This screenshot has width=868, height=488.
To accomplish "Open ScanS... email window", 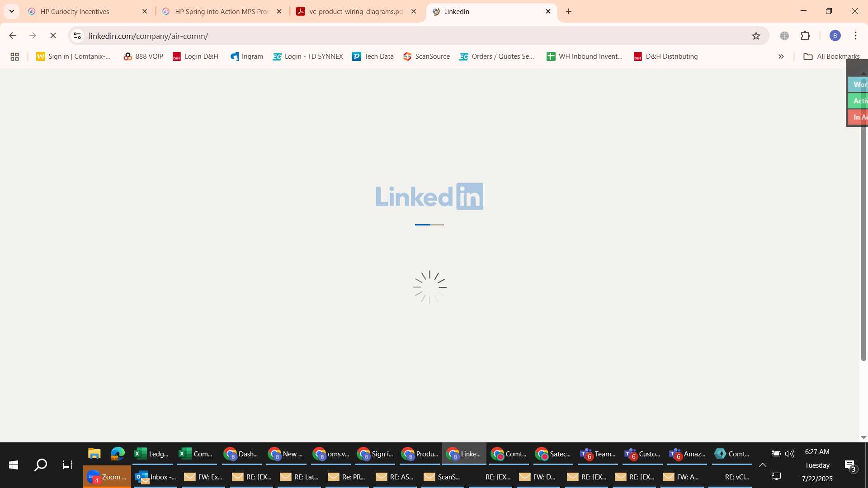I will click(x=443, y=477).
